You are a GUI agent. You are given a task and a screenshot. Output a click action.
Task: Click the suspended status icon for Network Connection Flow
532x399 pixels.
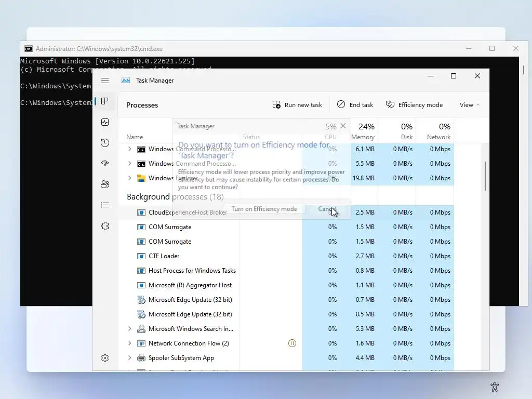pos(292,343)
